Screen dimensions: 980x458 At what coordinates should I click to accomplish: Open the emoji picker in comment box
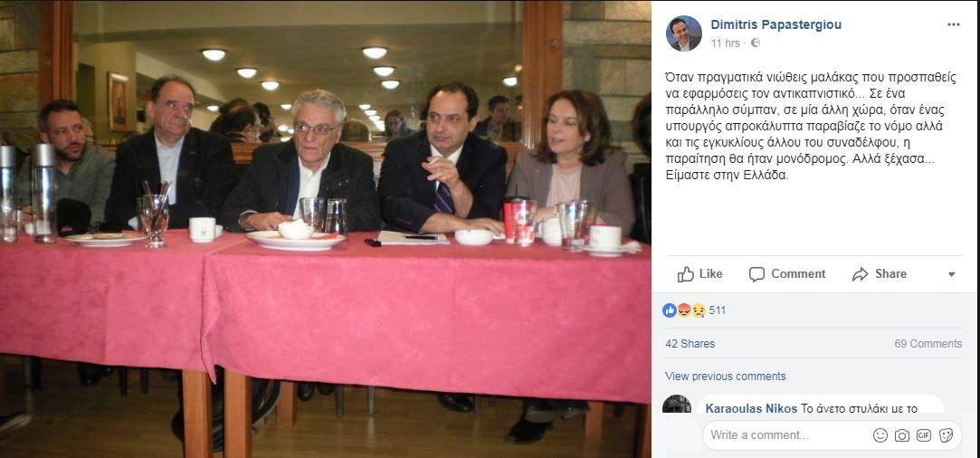coord(880,435)
